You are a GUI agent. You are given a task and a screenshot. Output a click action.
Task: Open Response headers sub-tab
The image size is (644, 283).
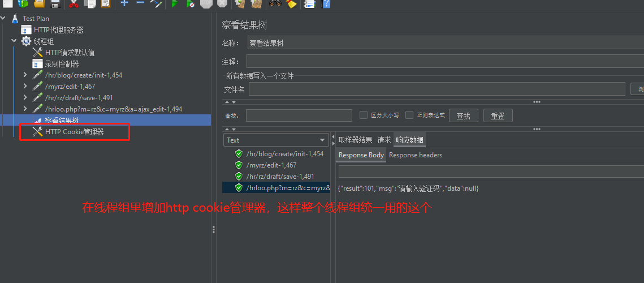416,155
